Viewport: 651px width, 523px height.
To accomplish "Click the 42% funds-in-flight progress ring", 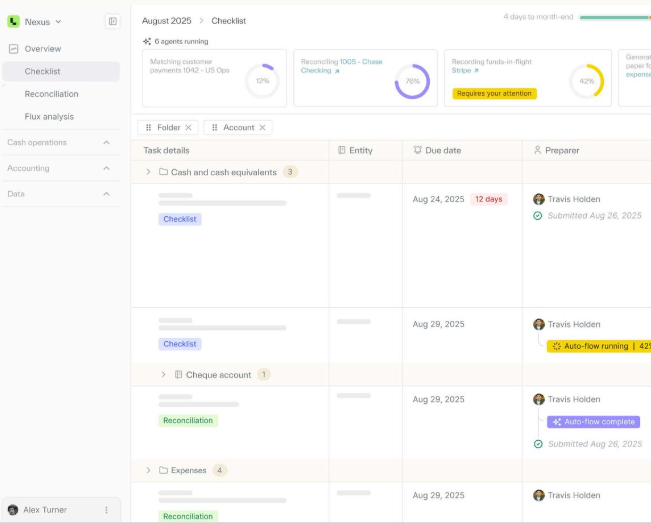I will [586, 81].
